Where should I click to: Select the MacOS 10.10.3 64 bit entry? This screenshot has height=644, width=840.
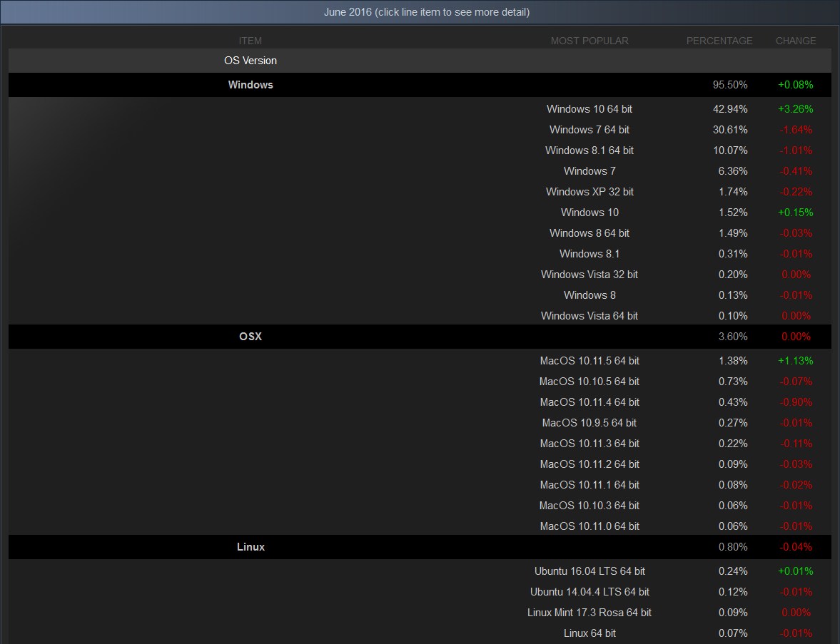(x=589, y=506)
